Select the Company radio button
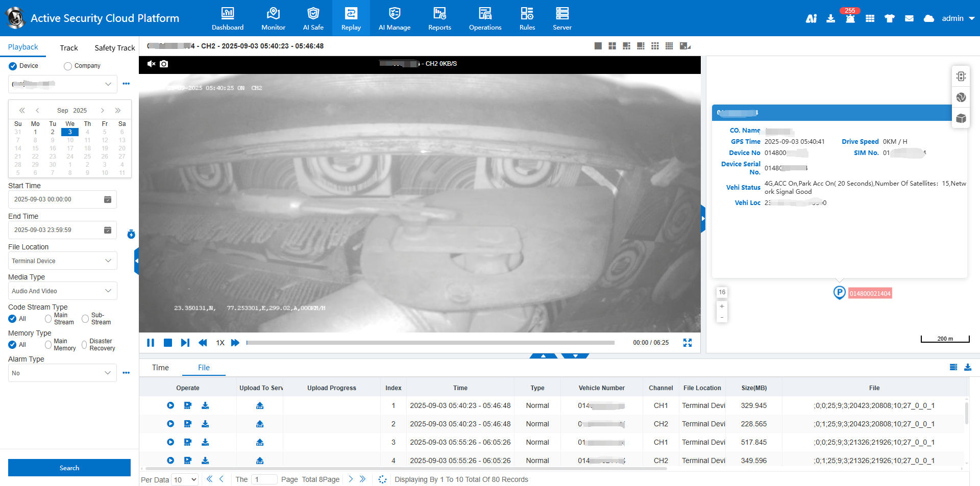 [68, 66]
